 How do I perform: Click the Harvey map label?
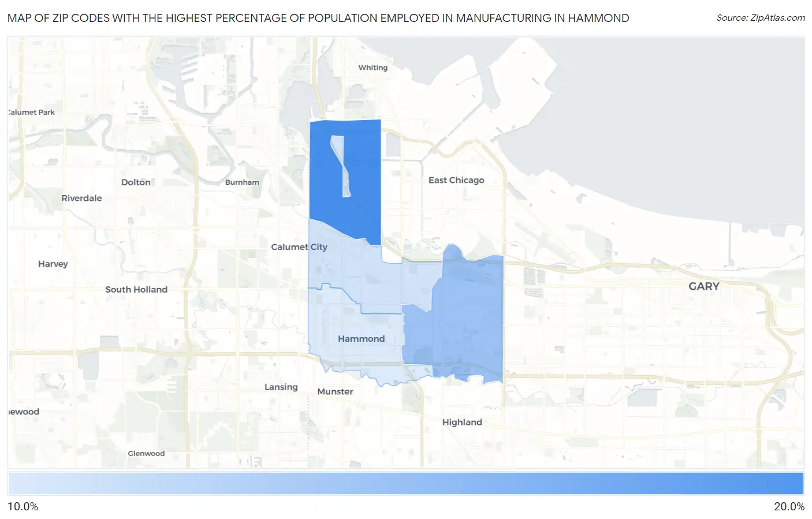[x=53, y=264]
